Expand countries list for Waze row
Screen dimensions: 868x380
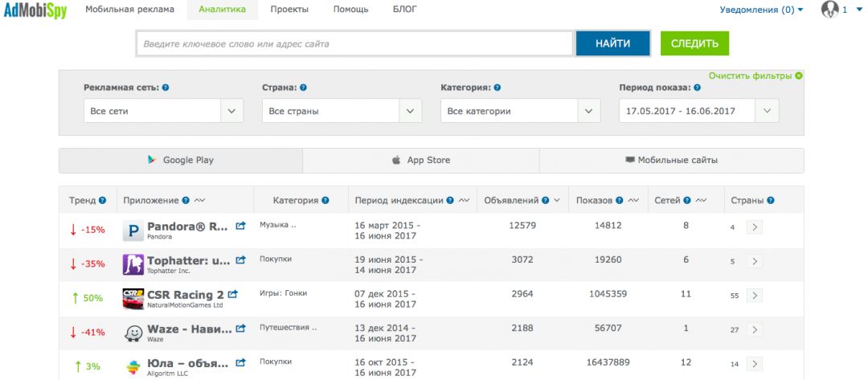[754, 329]
